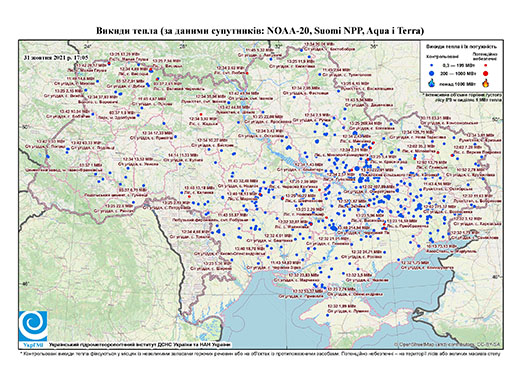Click the large blue circle in legend

pos(432,73)
